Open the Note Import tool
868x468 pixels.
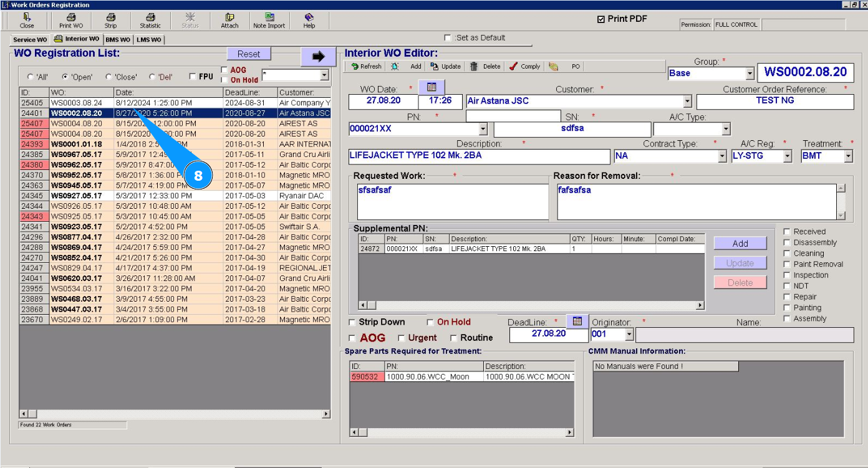pyautogui.click(x=269, y=20)
